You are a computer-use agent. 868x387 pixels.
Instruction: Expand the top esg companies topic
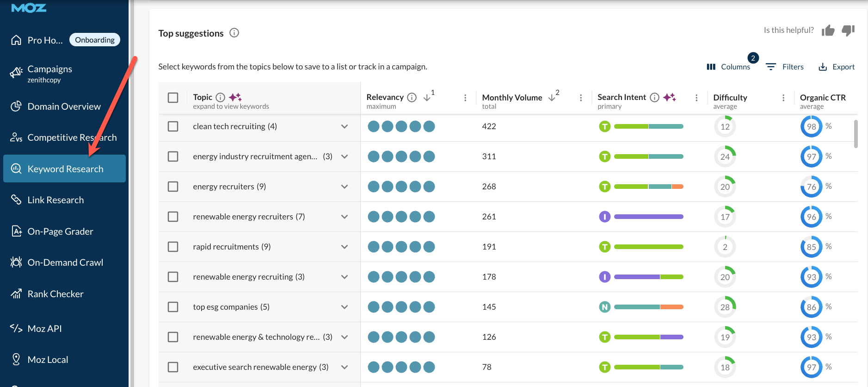[x=345, y=307]
